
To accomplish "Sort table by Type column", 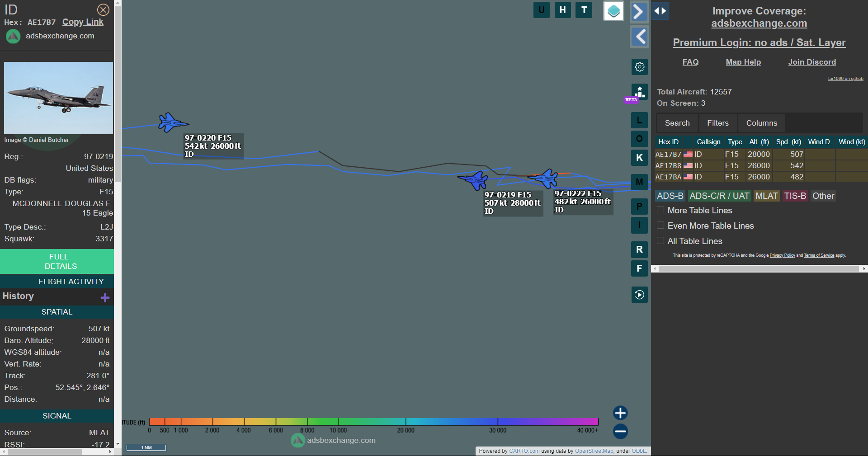I will click(735, 142).
